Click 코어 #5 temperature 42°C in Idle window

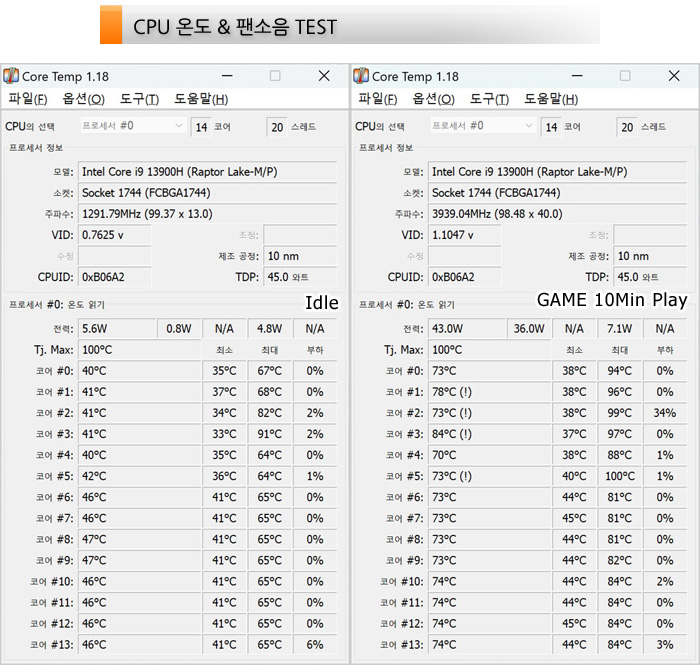(x=140, y=476)
